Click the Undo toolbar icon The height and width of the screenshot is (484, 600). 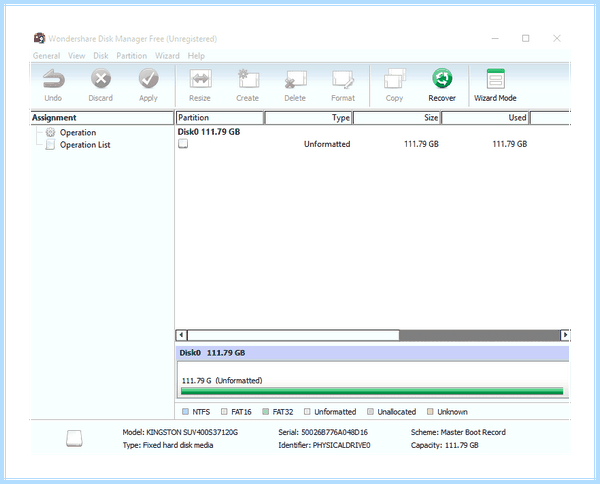coord(53,78)
